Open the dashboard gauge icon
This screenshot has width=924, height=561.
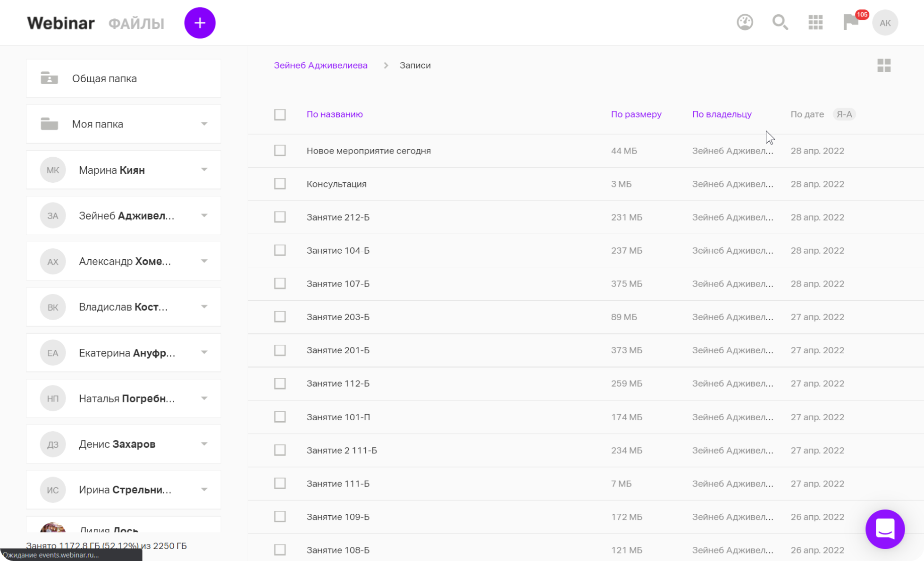pyautogui.click(x=745, y=22)
